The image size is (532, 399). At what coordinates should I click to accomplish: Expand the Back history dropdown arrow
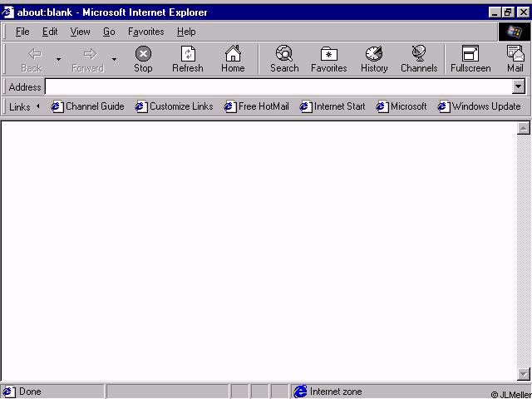tap(58, 59)
